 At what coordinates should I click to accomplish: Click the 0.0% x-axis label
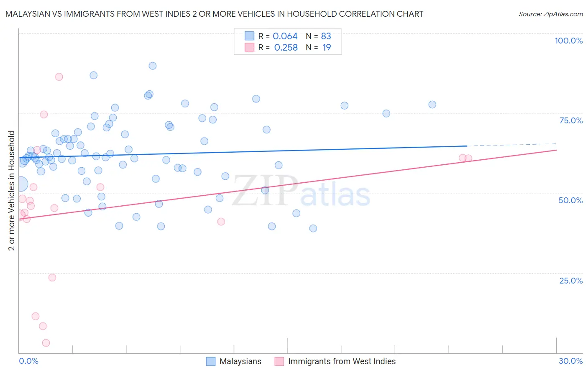(29, 361)
